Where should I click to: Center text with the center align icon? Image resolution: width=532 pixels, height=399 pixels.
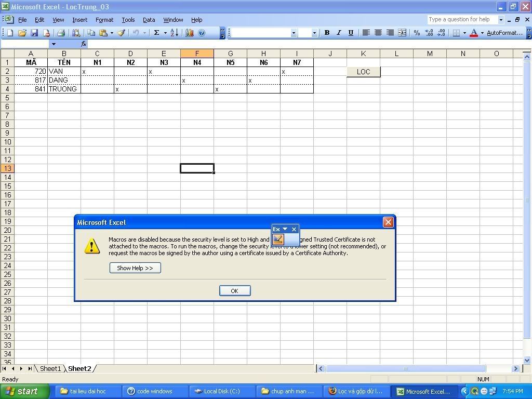378,33
